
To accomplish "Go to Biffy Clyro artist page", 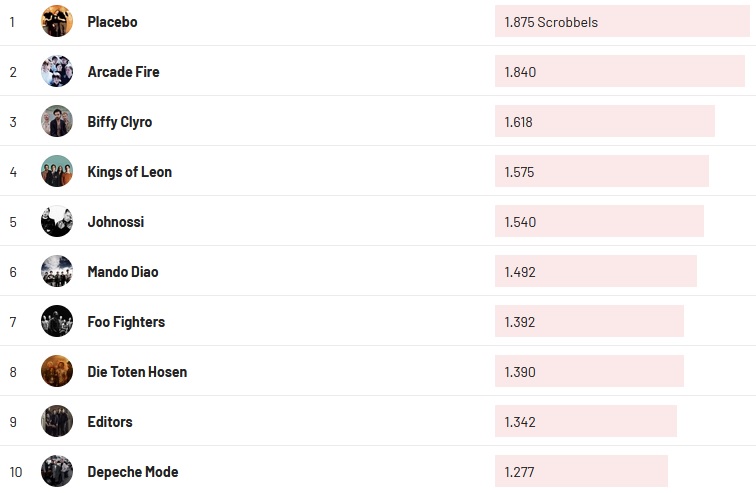I will [120, 122].
